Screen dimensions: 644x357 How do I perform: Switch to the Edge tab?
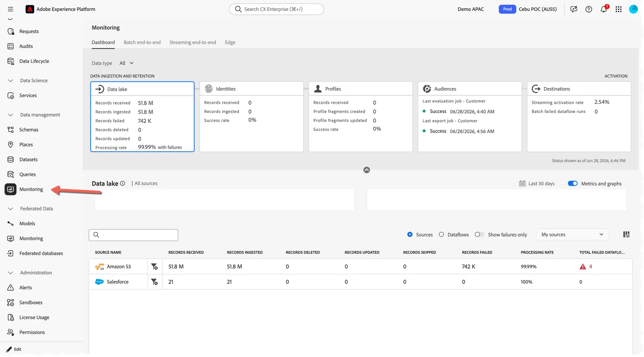[230, 42]
